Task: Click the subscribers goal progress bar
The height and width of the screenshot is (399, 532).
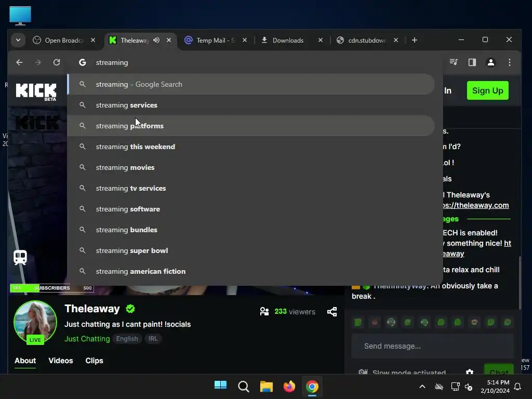Action: coord(52,288)
